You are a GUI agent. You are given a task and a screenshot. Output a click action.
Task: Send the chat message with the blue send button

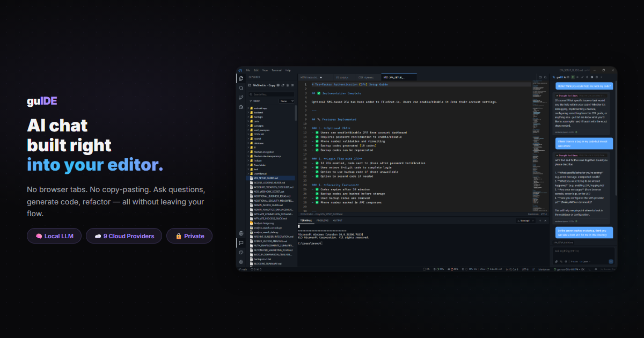(611, 261)
